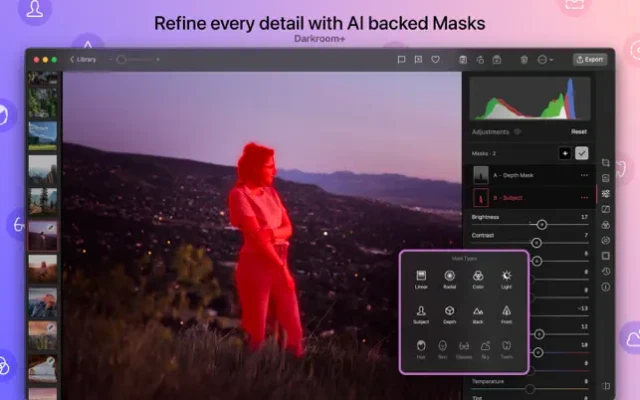
Task: Choose the Back mask type
Action: pos(478,315)
